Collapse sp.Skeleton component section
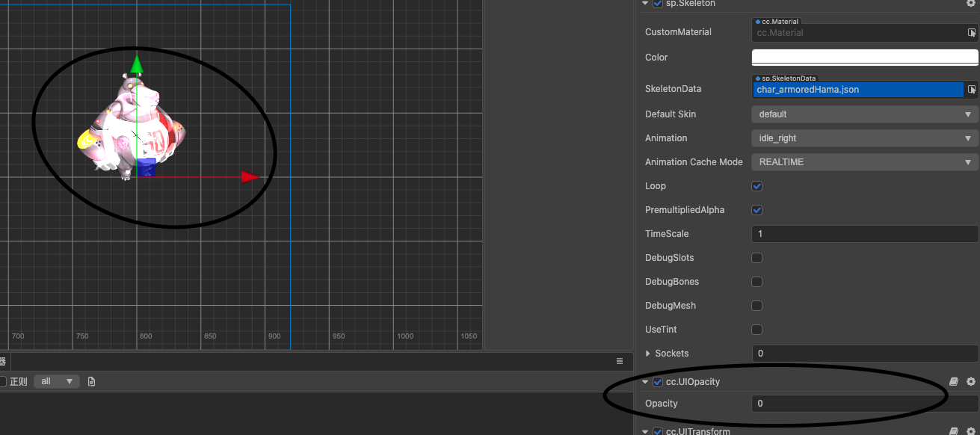Screen dimensions: 980x435 coord(645,3)
